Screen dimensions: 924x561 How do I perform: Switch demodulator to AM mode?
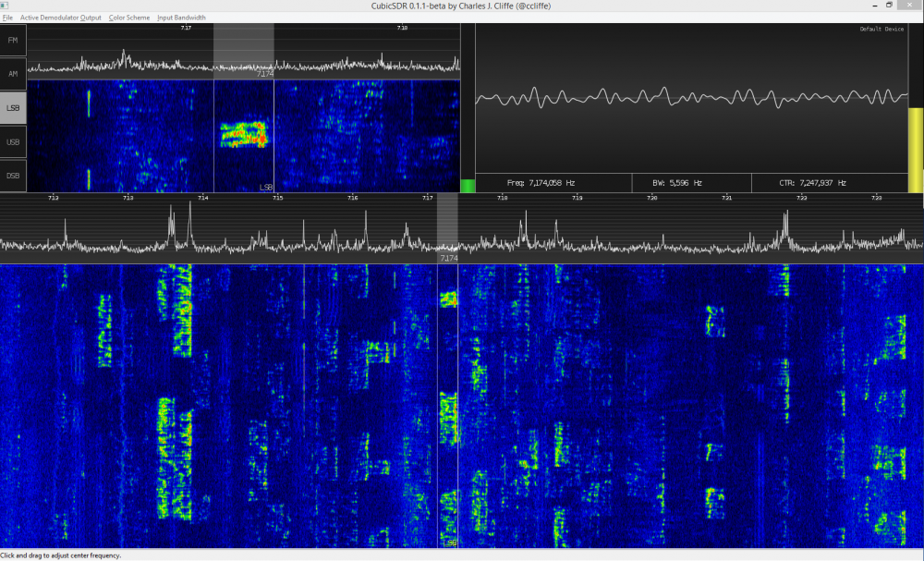[13, 74]
